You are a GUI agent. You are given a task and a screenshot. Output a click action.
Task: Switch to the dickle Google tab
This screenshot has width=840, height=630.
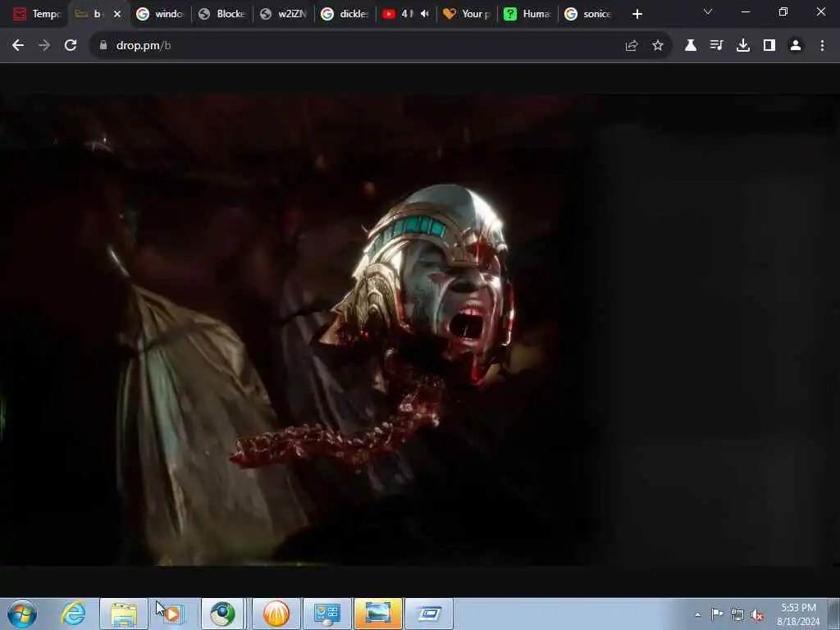[x=345, y=14]
